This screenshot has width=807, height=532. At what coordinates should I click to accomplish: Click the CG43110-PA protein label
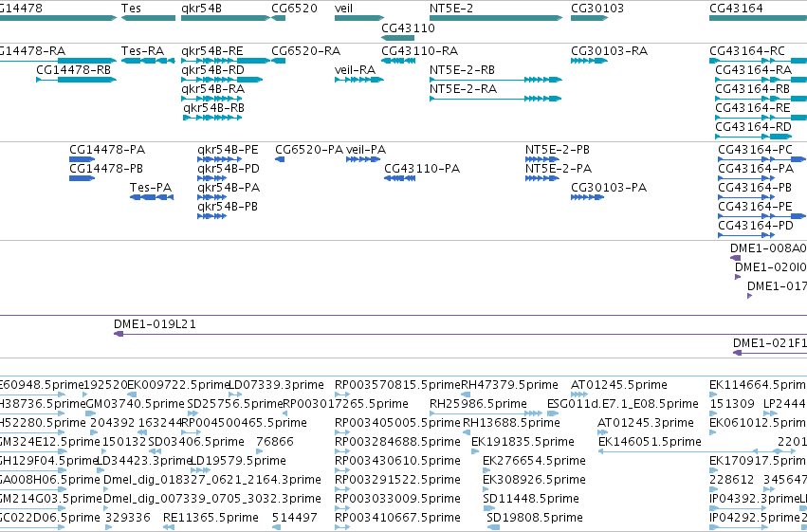coord(422,169)
